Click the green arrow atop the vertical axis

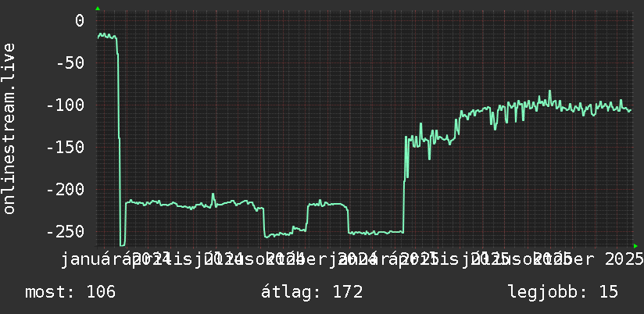coord(98,9)
